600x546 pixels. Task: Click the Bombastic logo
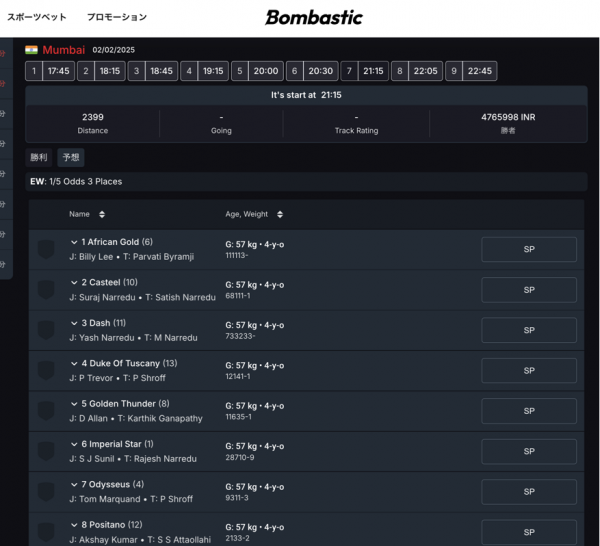(314, 18)
